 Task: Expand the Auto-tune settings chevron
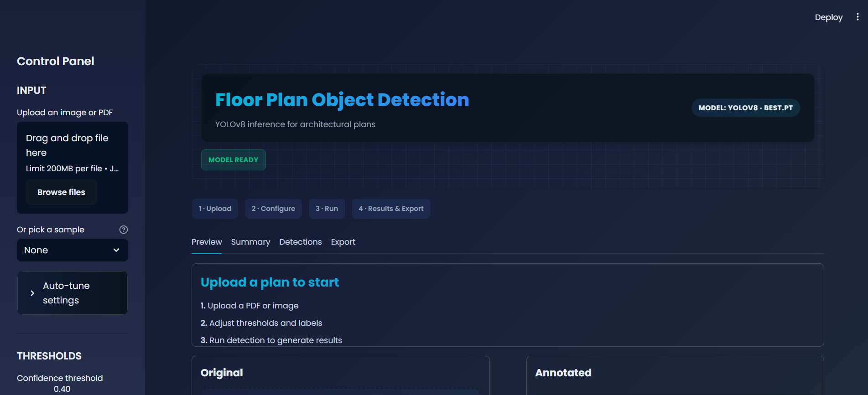pos(32,293)
